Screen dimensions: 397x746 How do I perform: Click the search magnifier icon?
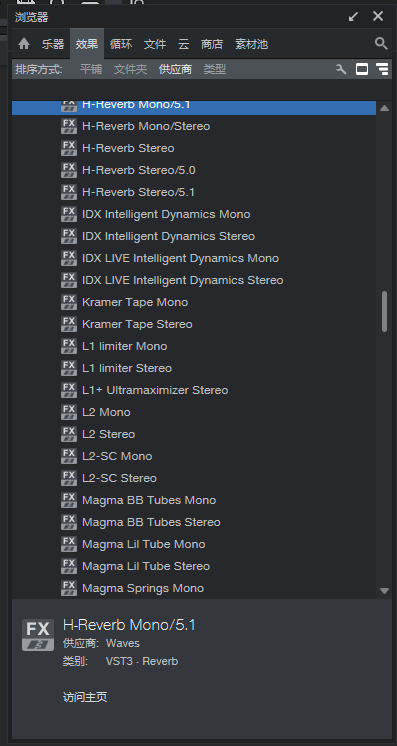point(381,44)
